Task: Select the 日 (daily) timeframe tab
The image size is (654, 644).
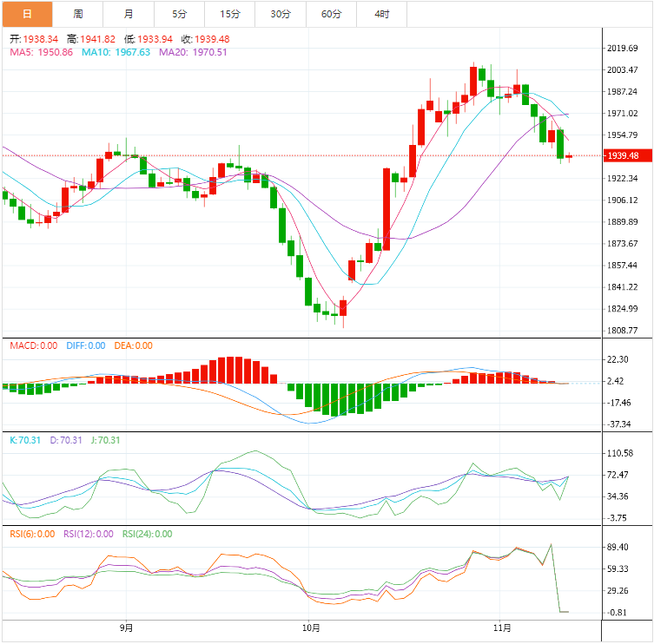Action: coord(27,14)
